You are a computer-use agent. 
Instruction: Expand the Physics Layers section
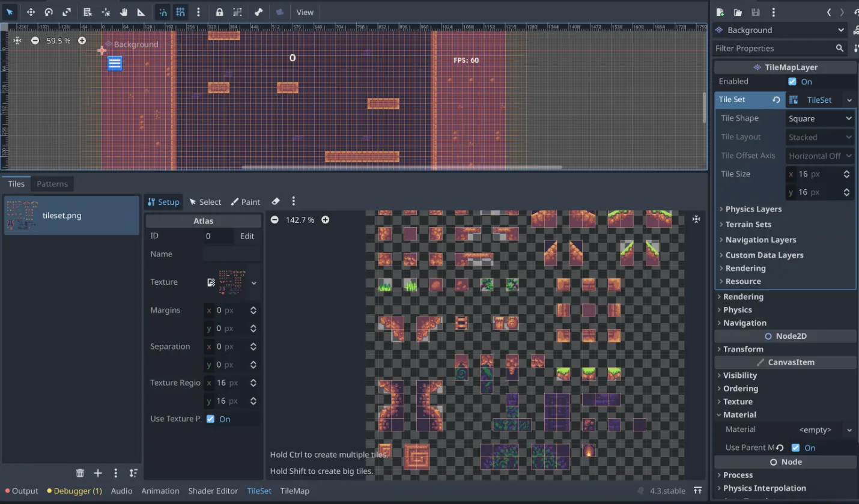[x=753, y=209]
